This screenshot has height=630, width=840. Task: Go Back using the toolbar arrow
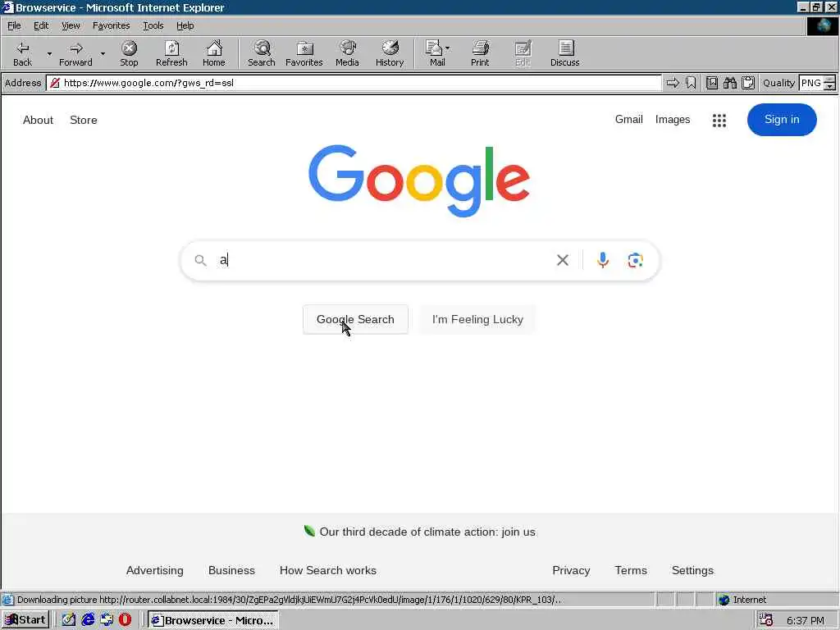coord(22,53)
